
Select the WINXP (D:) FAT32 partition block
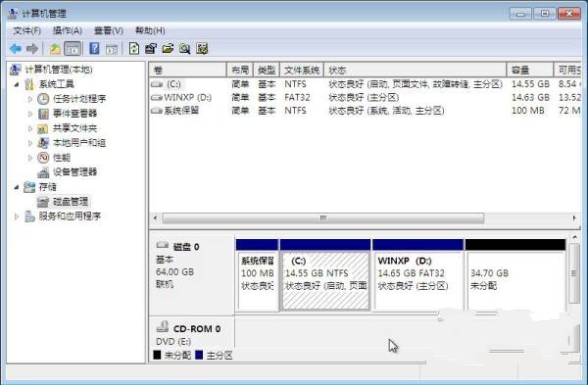(x=417, y=275)
